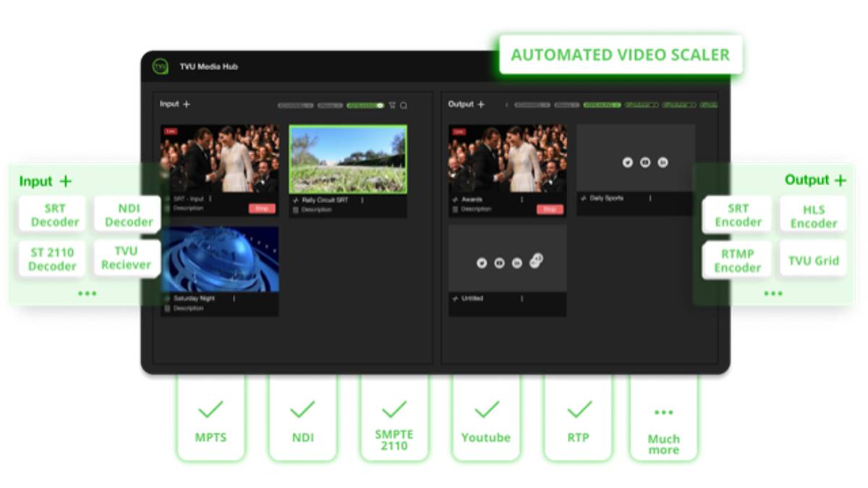Add a new input with the plus icon
The image size is (868, 488).
tap(187, 104)
